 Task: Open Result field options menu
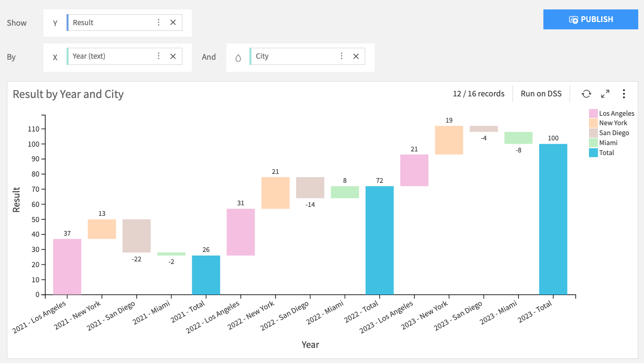pos(159,23)
